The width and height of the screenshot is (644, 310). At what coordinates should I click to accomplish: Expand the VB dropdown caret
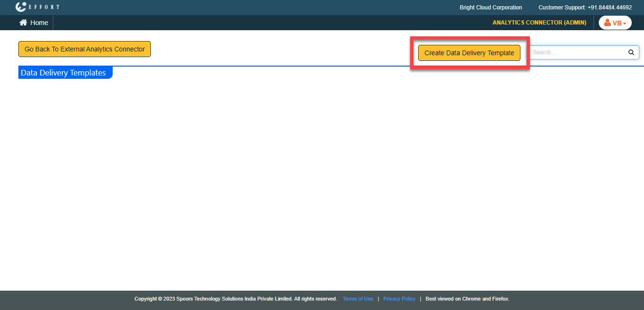625,24
